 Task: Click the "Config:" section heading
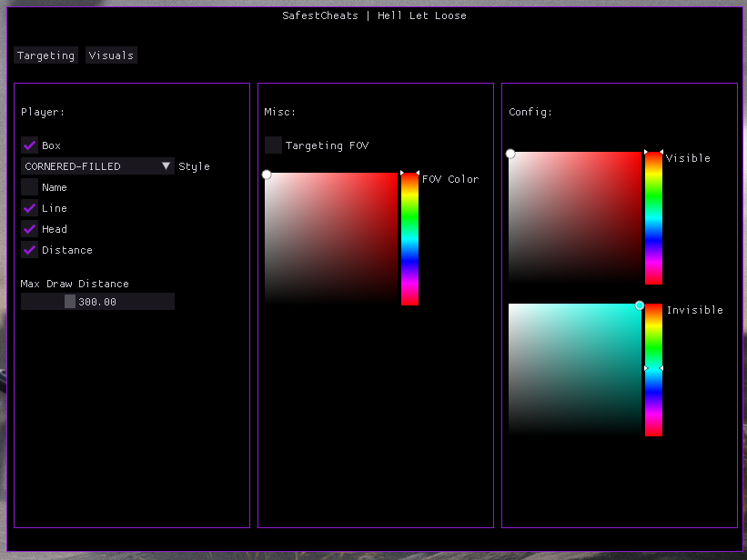click(x=530, y=112)
